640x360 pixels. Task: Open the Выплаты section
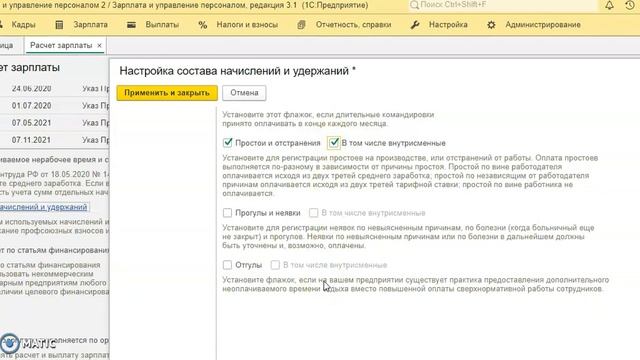tap(162, 25)
